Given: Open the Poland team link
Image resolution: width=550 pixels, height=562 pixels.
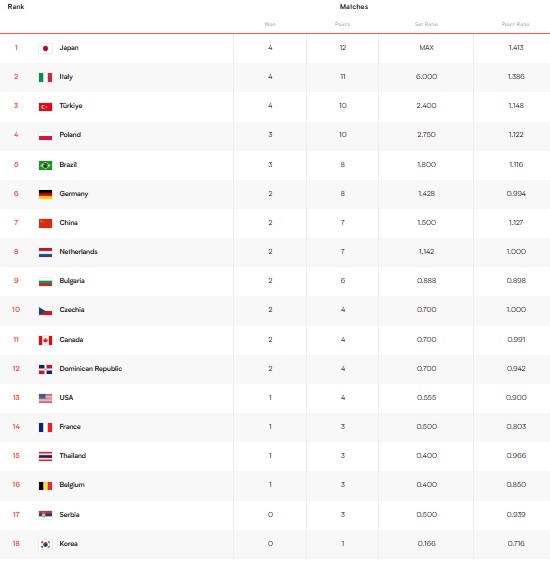Looking at the screenshot, I should click(70, 135).
